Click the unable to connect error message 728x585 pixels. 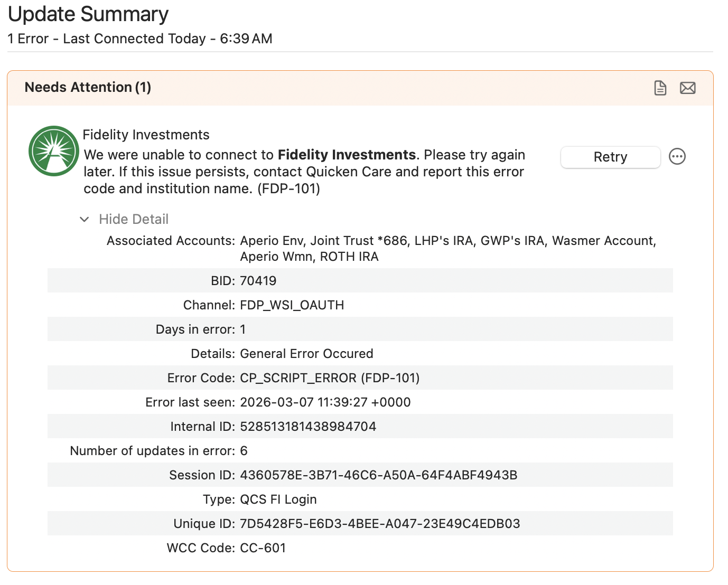tap(304, 172)
